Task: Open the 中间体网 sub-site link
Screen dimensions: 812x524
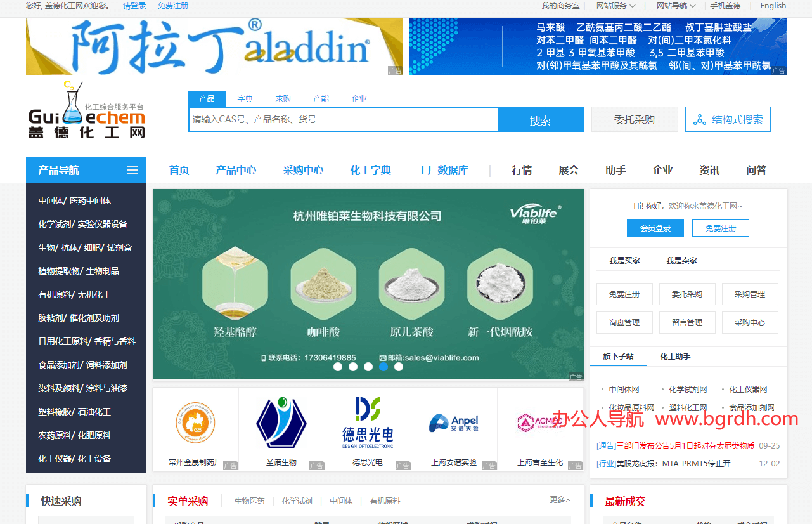Action: tap(624, 390)
